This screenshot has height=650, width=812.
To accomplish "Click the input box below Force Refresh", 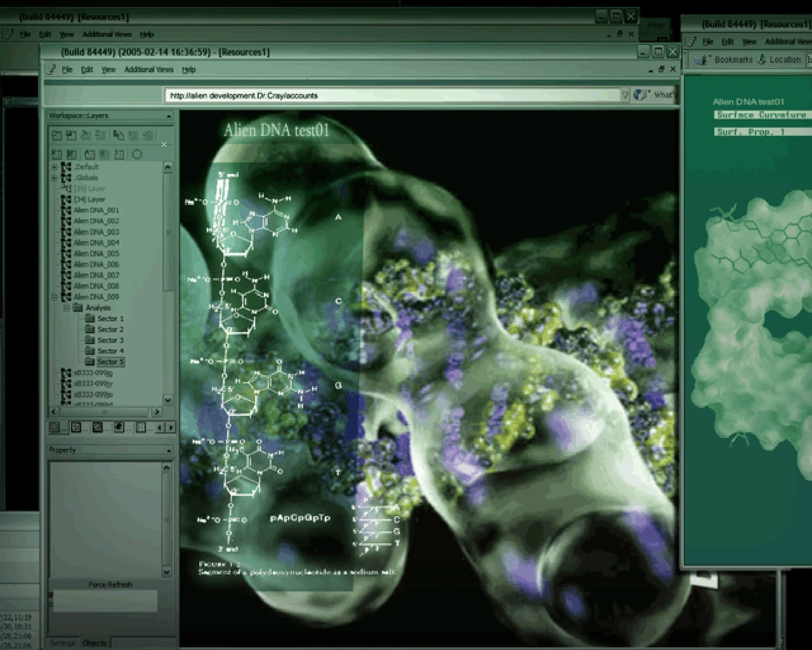I will pos(105,601).
